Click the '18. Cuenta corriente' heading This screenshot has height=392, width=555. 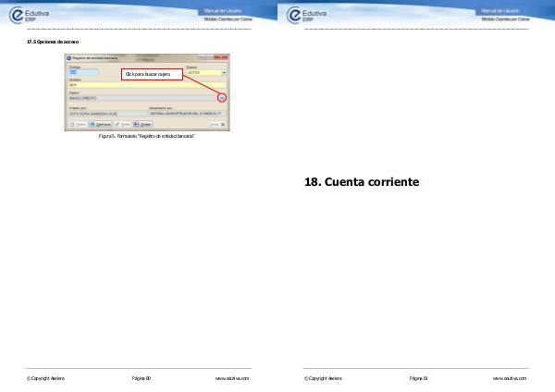[x=362, y=182]
